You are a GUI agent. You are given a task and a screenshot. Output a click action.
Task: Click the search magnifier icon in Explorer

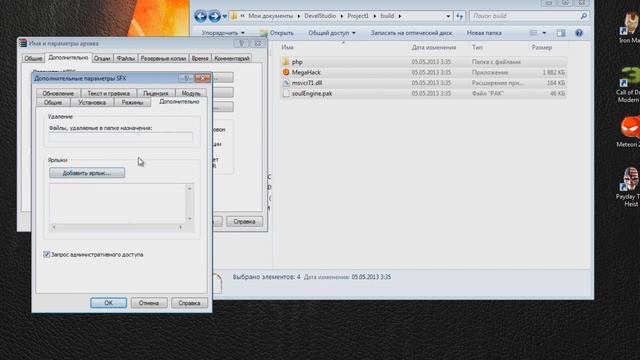(x=583, y=16)
